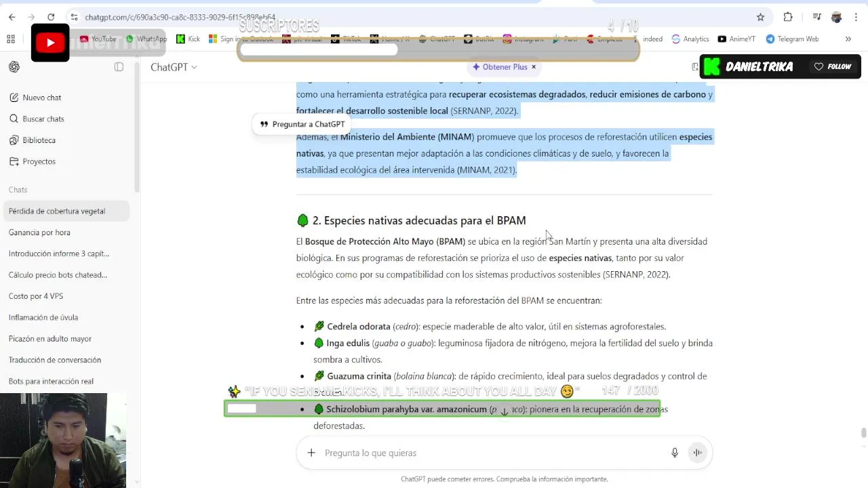The height and width of the screenshot is (488, 868).
Task: Open chat 'Bots para interacción real'
Action: [x=66, y=381]
